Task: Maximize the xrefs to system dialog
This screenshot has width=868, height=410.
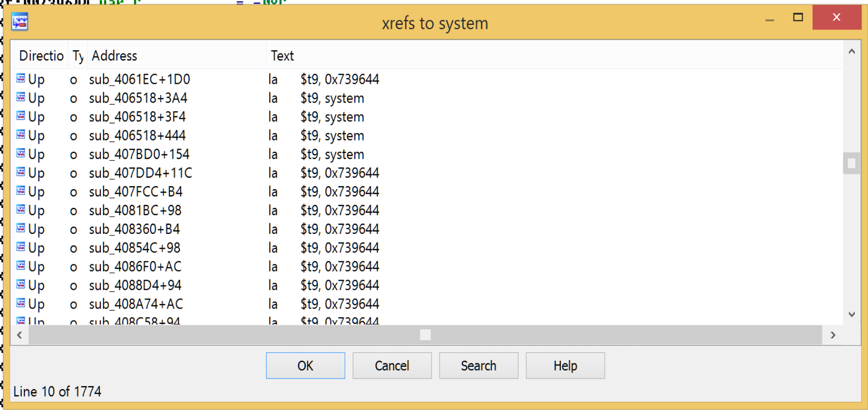Action: coord(798,17)
